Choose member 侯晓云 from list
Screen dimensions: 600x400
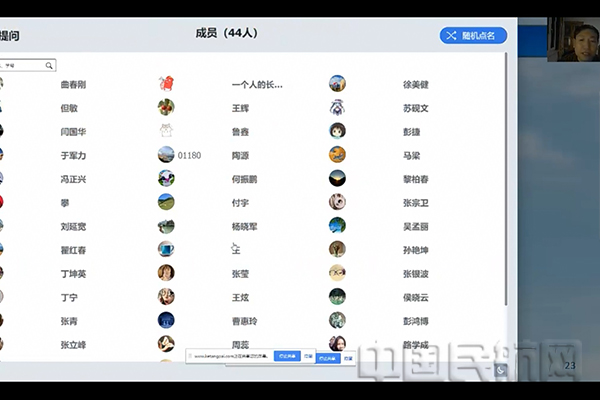tap(415, 297)
